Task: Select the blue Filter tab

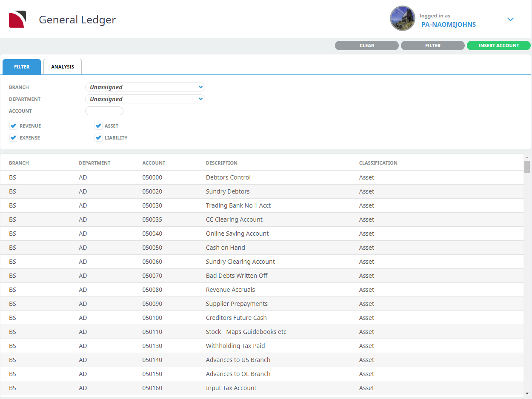Action: click(x=22, y=67)
